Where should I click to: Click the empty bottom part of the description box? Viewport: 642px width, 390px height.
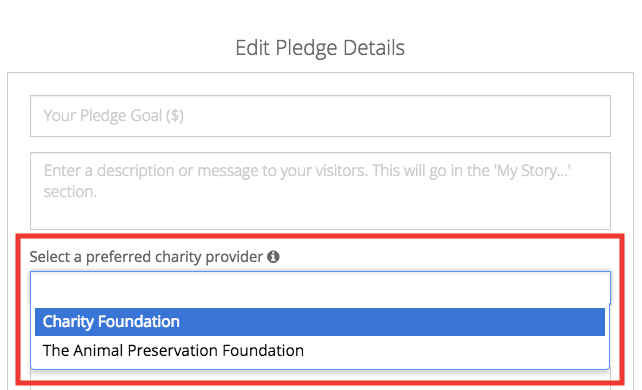(x=320, y=215)
